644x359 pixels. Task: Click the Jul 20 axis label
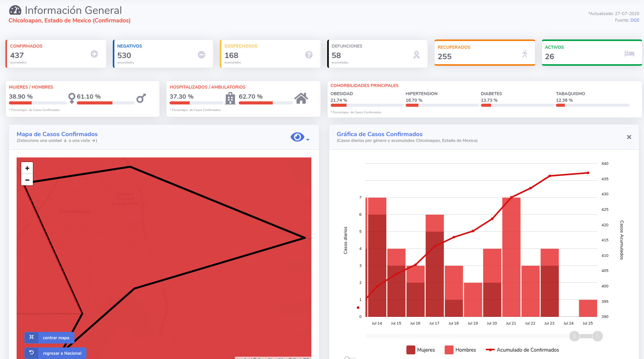[492, 323]
